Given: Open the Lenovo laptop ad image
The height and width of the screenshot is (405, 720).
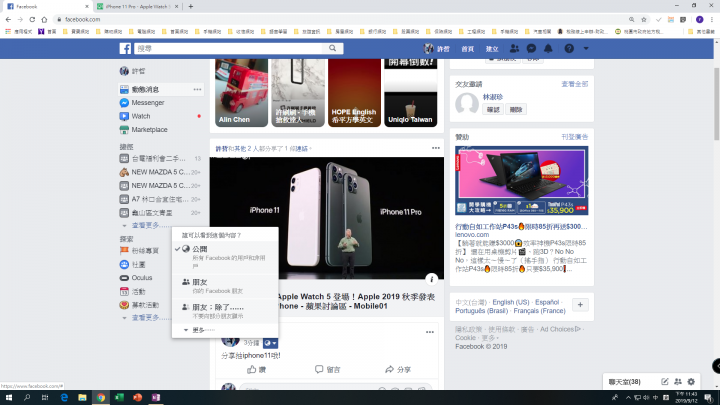Looking at the screenshot, I should pos(522,180).
